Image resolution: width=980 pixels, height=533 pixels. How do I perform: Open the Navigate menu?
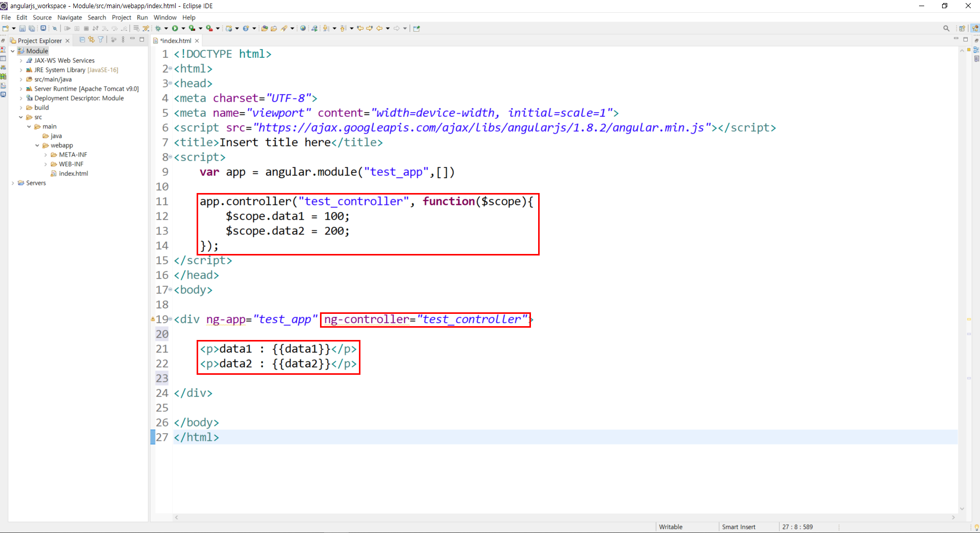point(70,17)
